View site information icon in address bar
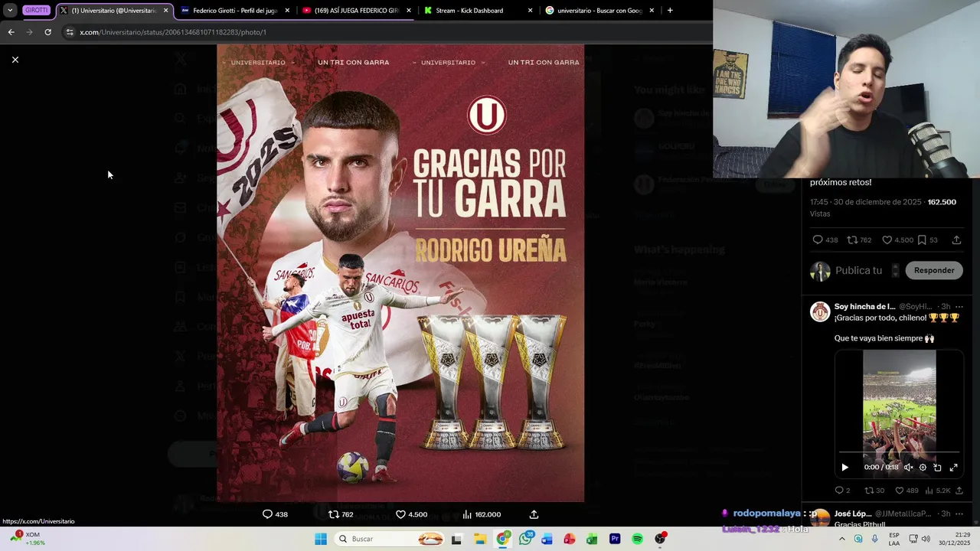 (x=70, y=32)
